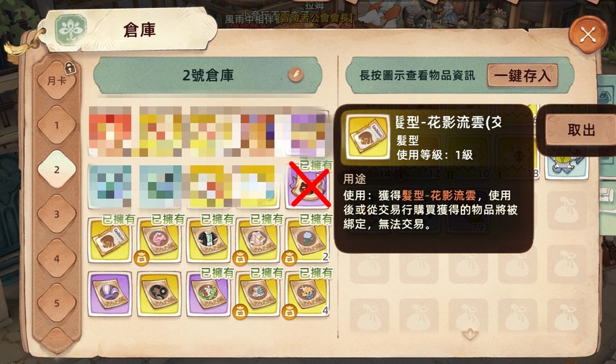Switch to warehouse tab 3
This screenshot has width=616, height=364.
tap(57, 214)
